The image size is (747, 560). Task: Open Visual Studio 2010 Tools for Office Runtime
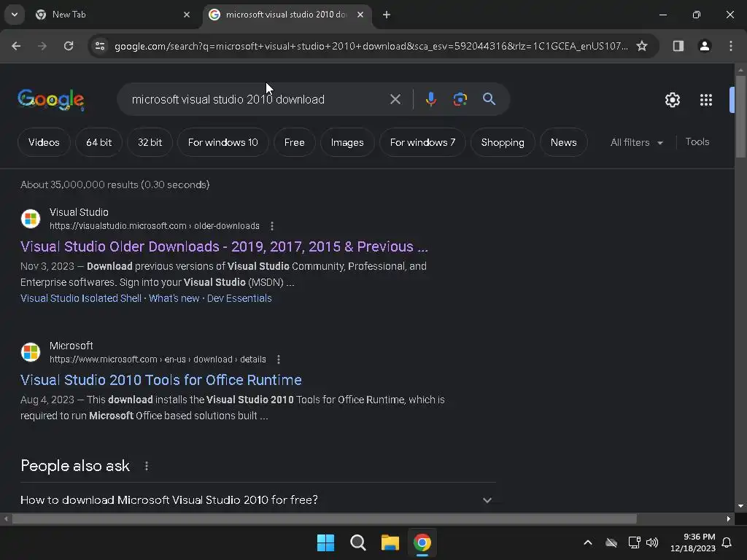coord(161,379)
